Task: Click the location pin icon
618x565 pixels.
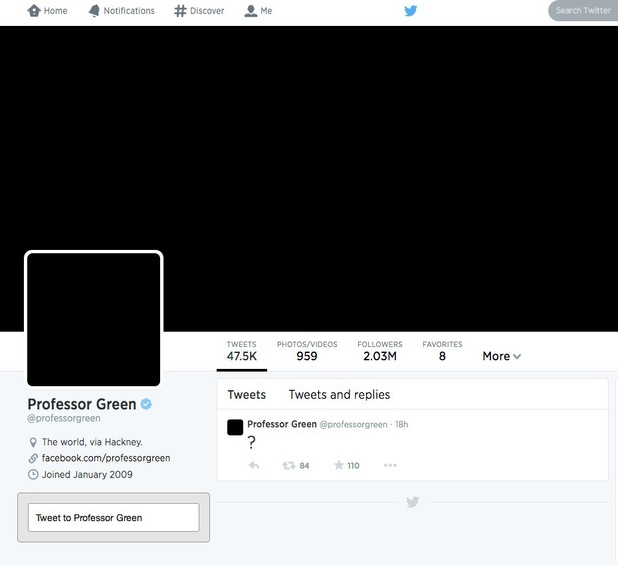Action: coord(33,442)
